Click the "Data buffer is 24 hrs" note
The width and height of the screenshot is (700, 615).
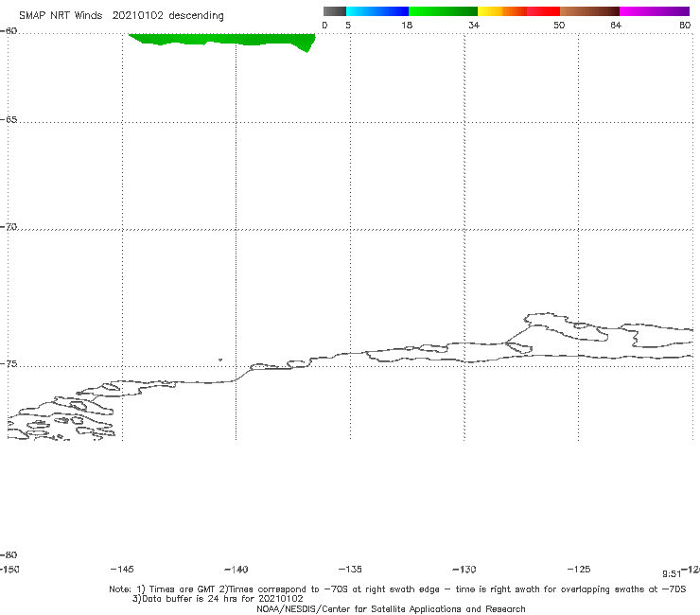218,599
